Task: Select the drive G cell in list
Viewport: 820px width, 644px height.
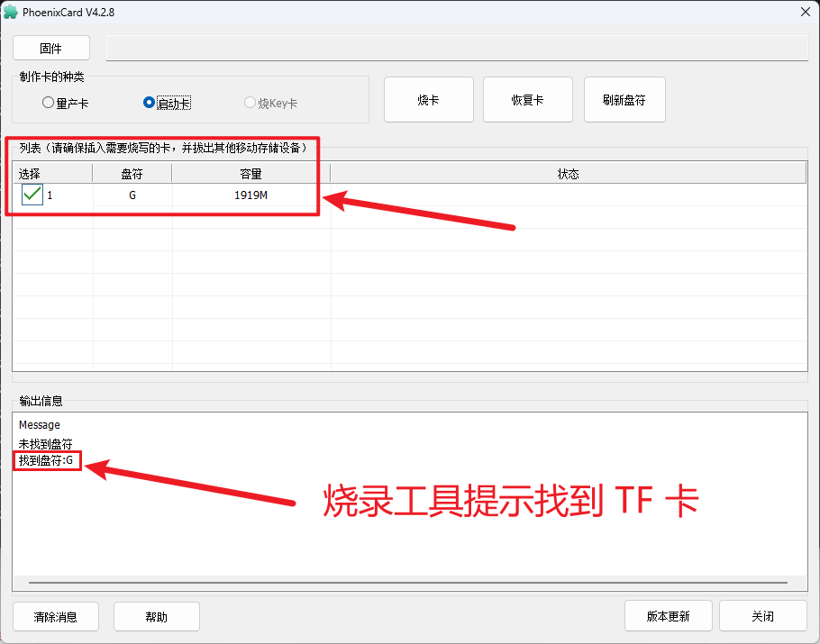Action: [132, 195]
